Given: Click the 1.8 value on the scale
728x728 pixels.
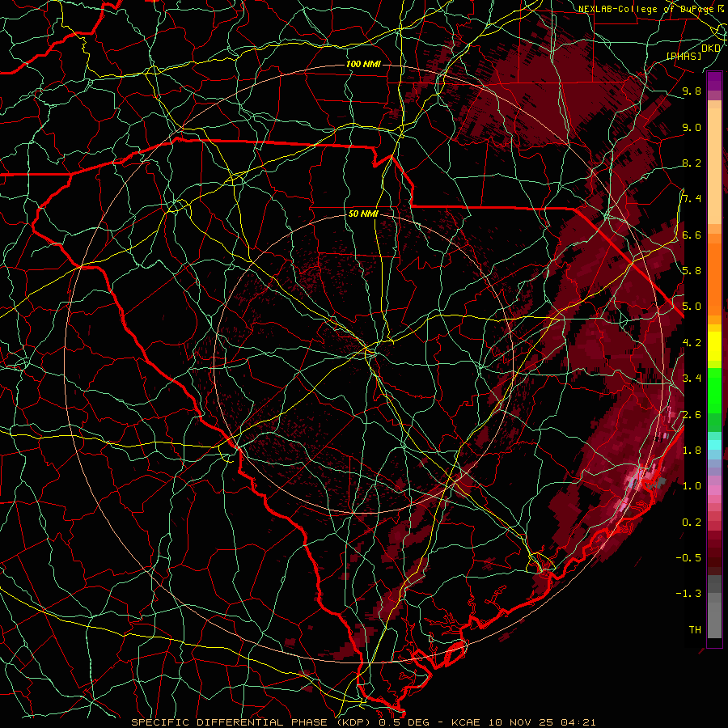Looking at the screenshot, I should 692,451.
